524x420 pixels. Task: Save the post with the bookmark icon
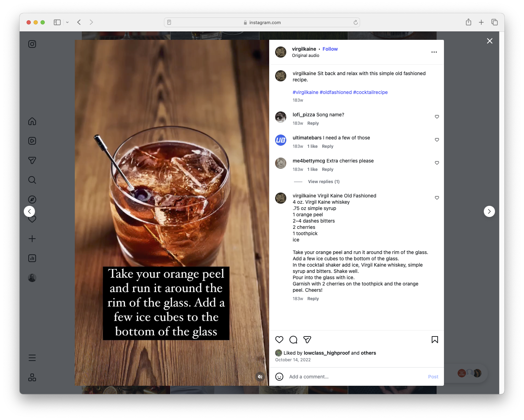click(x=435, y=339)
